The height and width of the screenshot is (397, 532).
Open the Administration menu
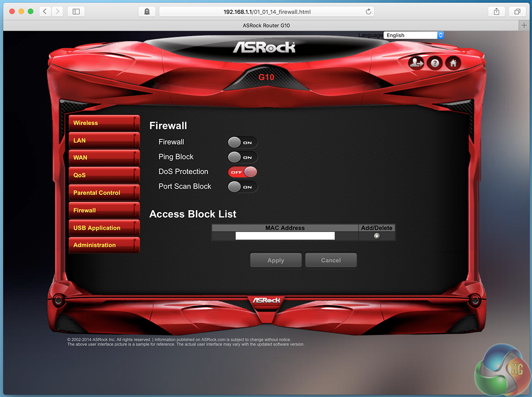[104, 245]
